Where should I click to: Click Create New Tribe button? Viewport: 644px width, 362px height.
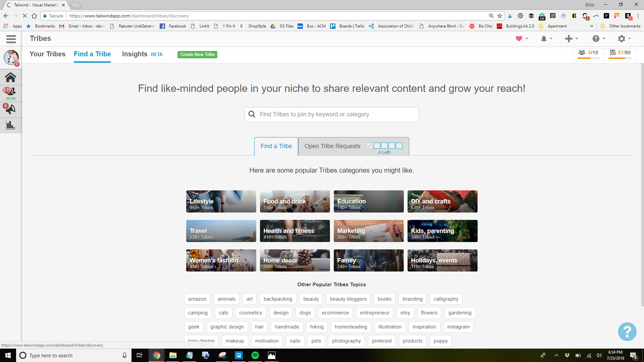tap(197, 55)
